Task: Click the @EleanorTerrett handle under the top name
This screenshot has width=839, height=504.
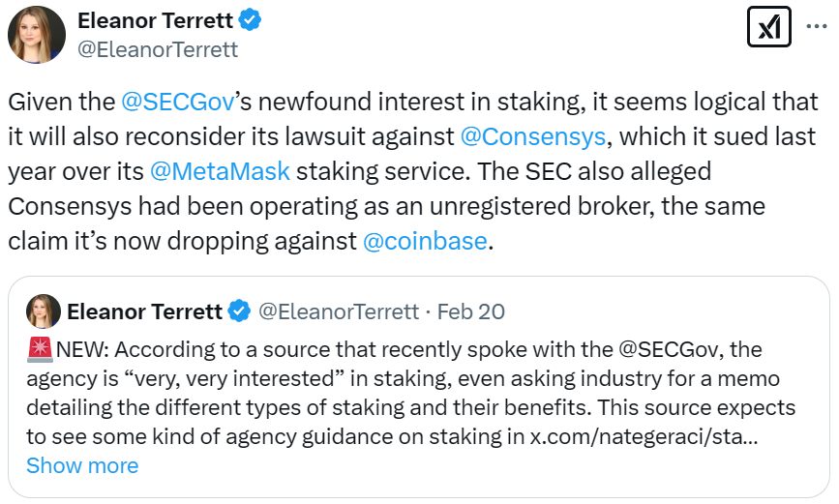Action: (x=157, y=49)
